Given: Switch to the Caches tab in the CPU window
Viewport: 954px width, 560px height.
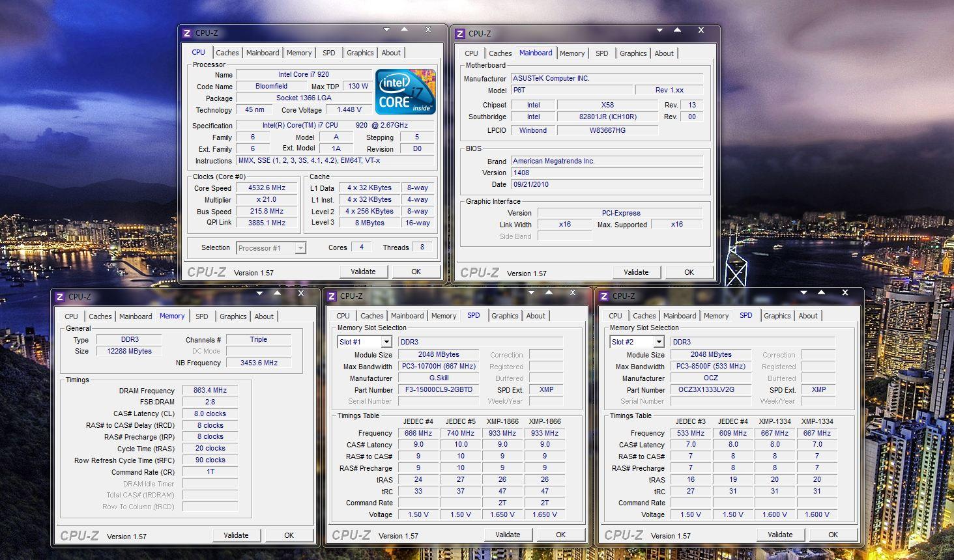Looking at the screenshot, I should click(227, 53).
